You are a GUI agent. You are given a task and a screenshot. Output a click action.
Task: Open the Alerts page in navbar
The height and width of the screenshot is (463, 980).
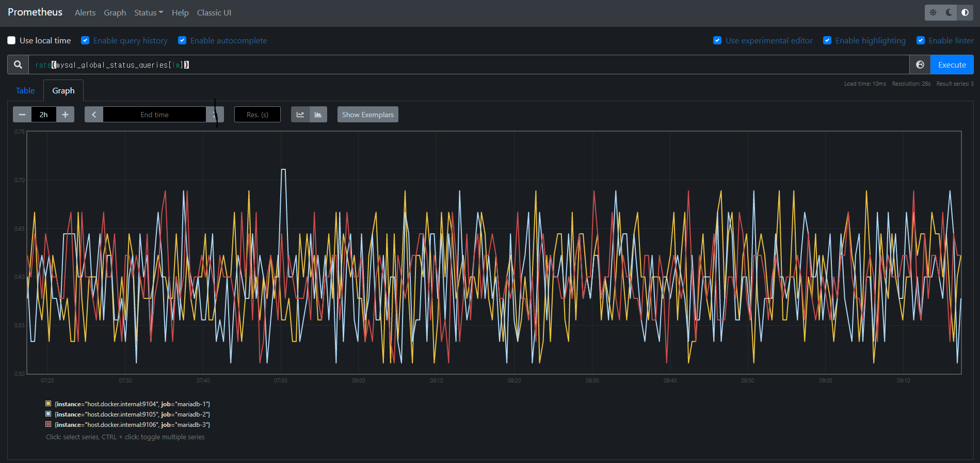(x=85, y=12)
